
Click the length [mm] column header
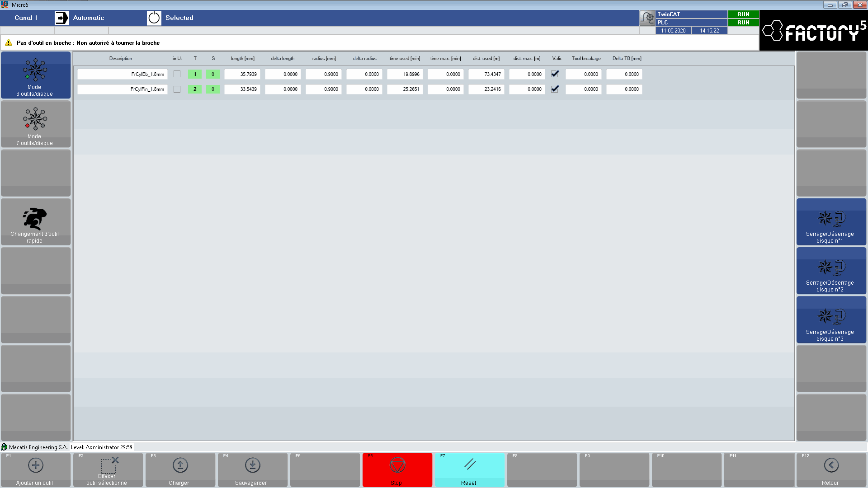pyautogui.click(x=243, y=58)
